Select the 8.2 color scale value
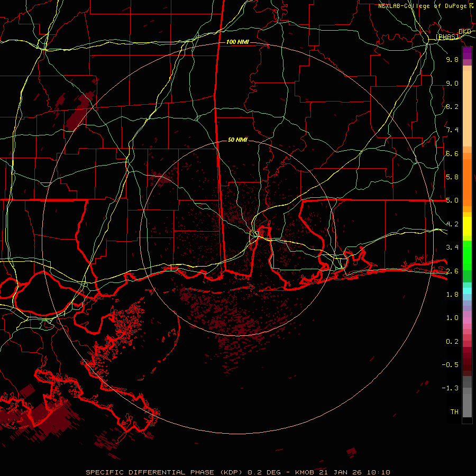 click(452, 106)
